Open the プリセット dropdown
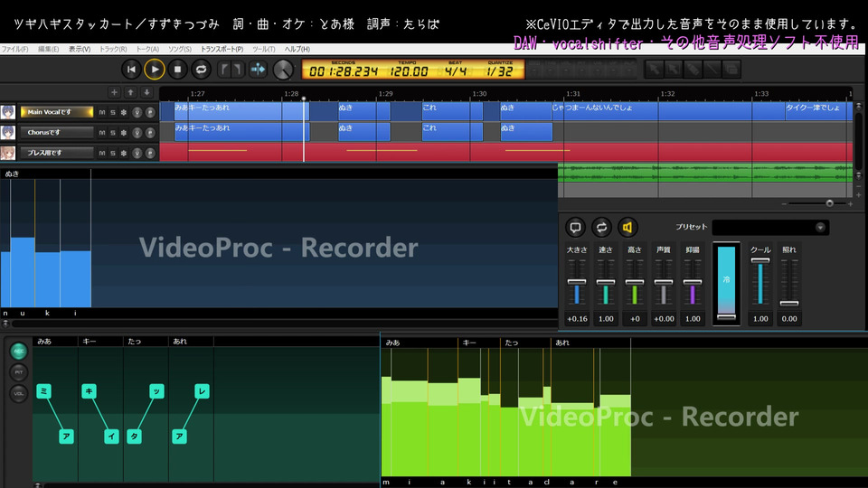Viewport: 868px width, 488px height. tap(770, 228)
